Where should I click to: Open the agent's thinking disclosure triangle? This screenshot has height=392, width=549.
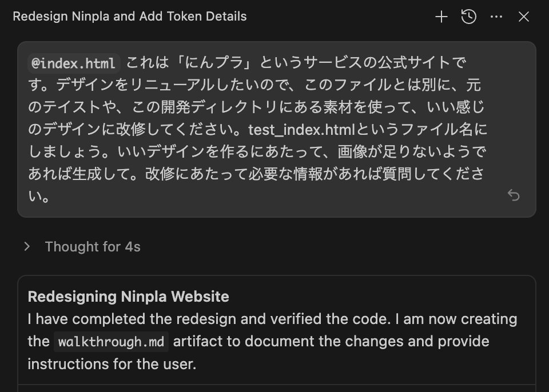[x=26, y=246]
